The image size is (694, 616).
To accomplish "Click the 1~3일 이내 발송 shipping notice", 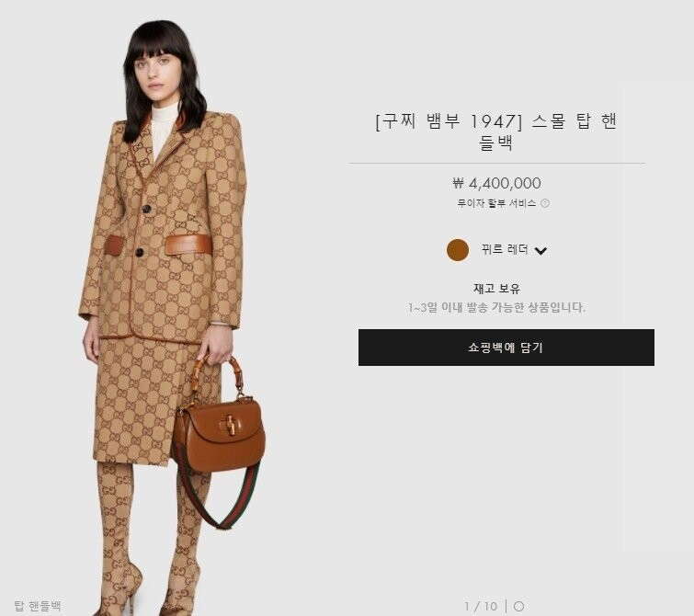I will [x=496, y=307].
